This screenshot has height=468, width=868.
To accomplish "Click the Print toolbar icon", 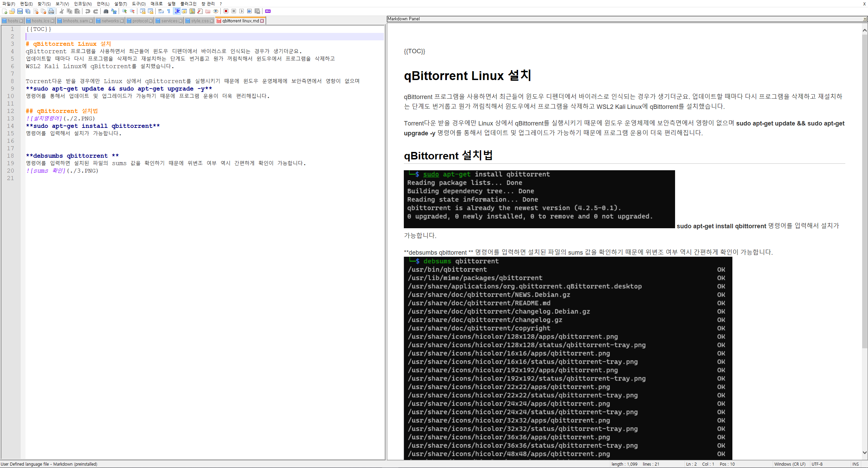I will pos(51,11).
